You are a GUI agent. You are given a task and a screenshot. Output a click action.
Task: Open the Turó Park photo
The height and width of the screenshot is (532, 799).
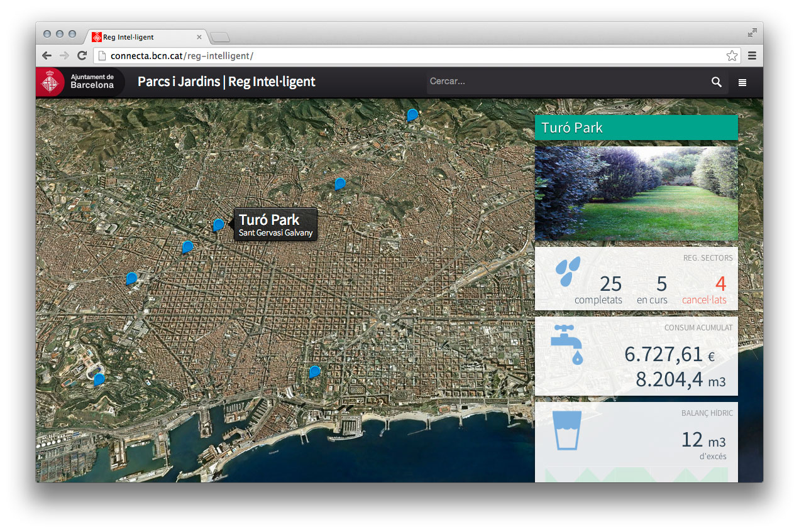636,193
